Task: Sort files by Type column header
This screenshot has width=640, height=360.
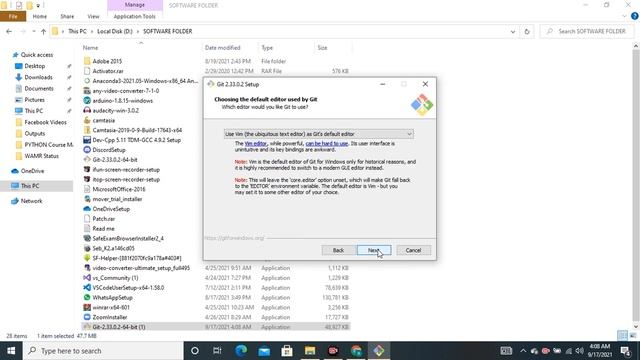Action: 267,48
